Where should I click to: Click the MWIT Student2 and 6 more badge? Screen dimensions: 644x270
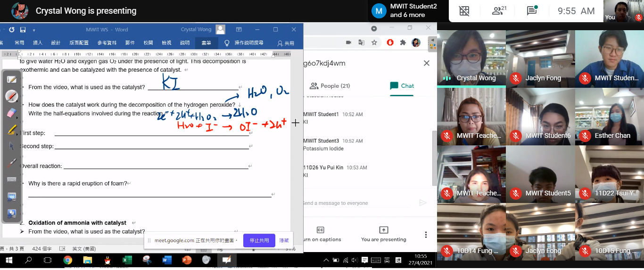point(407,10)
